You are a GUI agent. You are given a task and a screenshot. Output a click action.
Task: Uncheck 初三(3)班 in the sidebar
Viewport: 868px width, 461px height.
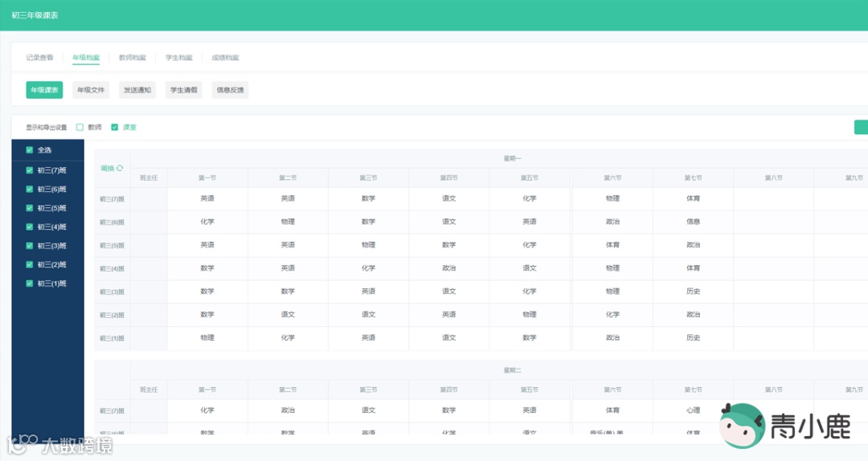[30, 246]
